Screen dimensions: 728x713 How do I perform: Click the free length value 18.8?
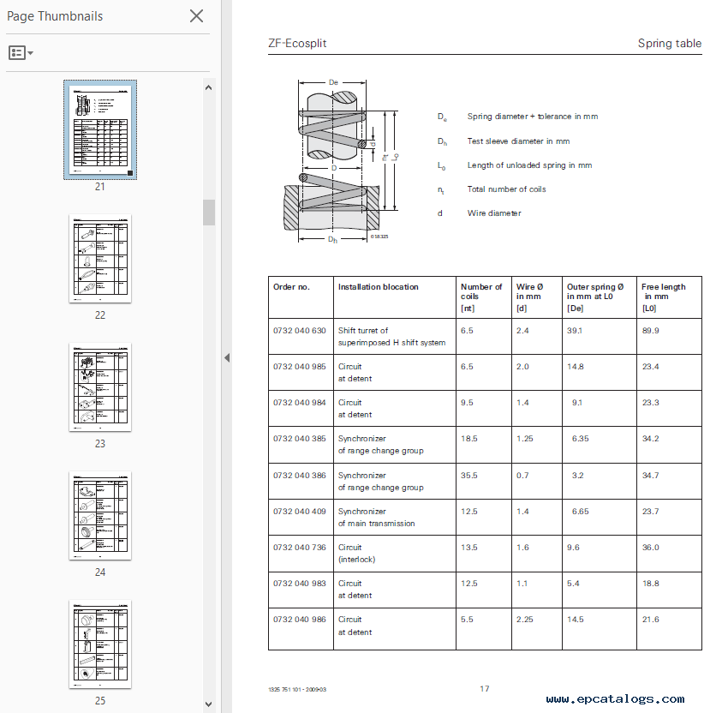650,584
